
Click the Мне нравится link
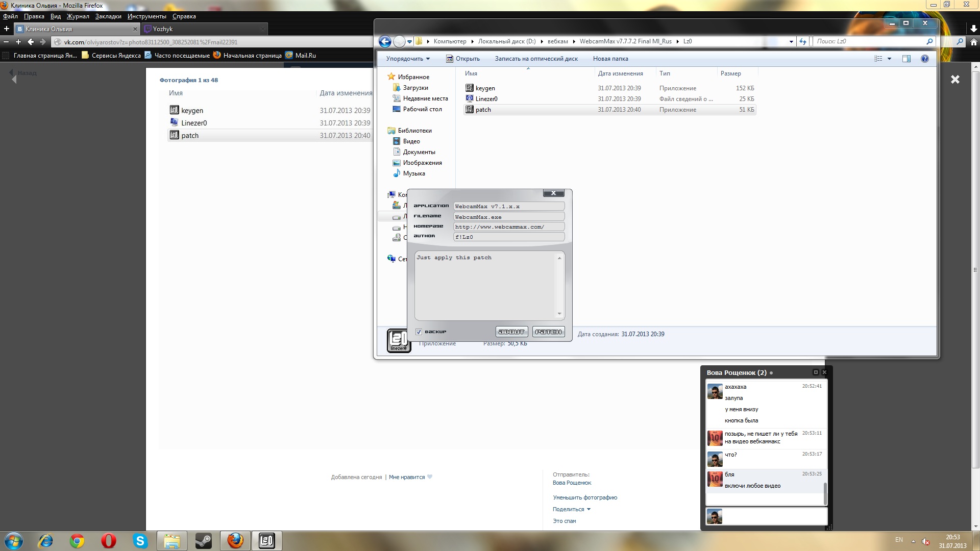407,477
